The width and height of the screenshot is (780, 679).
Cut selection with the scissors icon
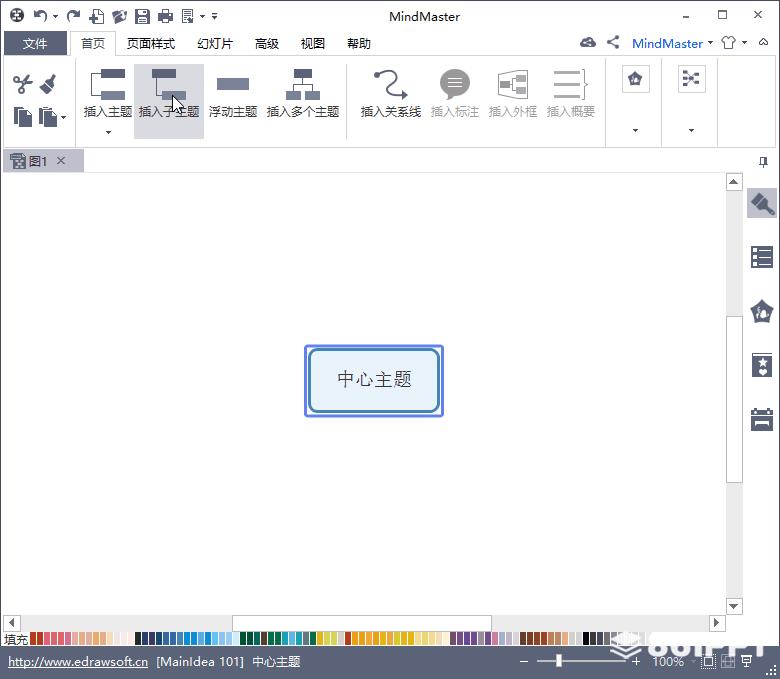22,84
